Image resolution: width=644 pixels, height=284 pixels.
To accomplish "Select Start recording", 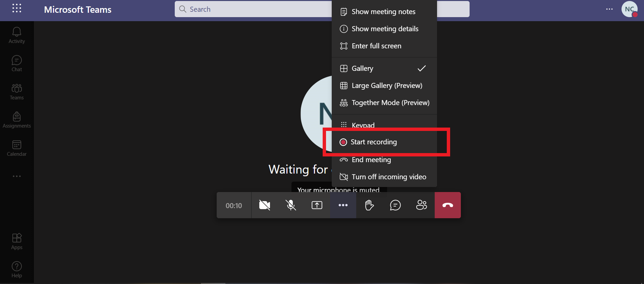I will click(384, 142).
